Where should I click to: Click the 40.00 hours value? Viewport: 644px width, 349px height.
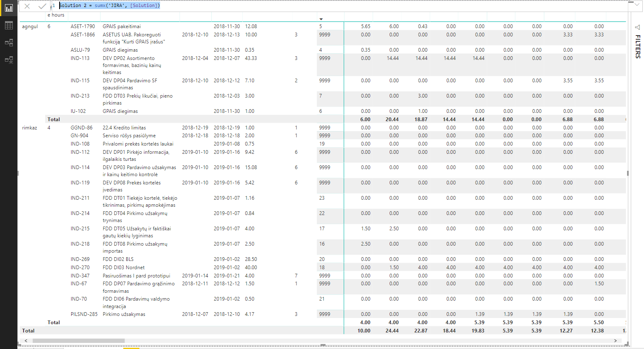coord(251,268)
